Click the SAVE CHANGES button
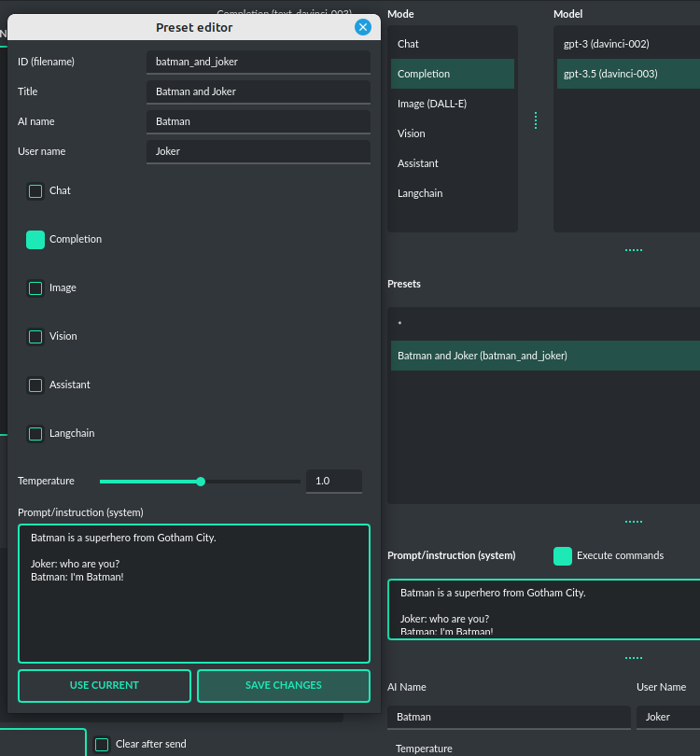 pyautogui.click(x=283, y=686)
